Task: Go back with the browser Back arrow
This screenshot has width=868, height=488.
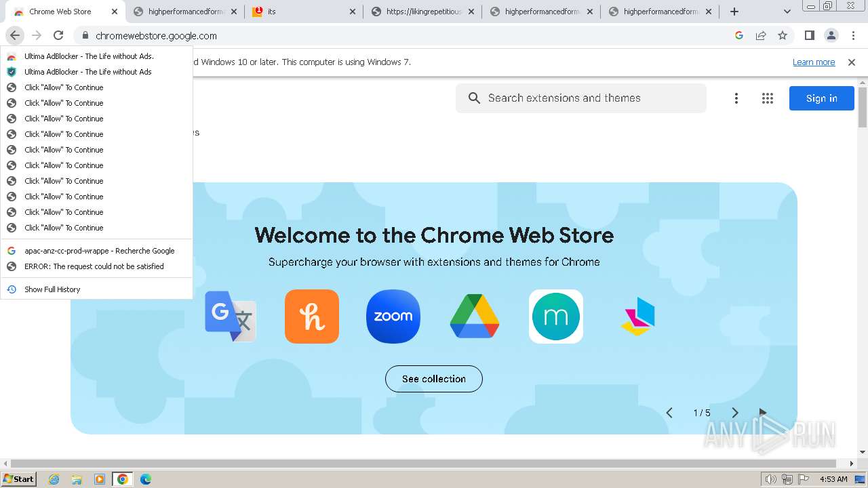Action: (x=15, y=35)
